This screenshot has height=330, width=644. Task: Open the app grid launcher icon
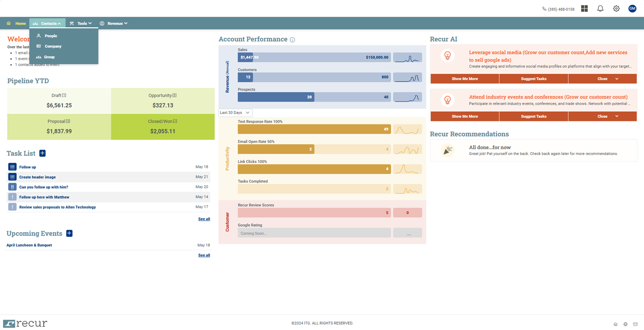tap(584, 8)
